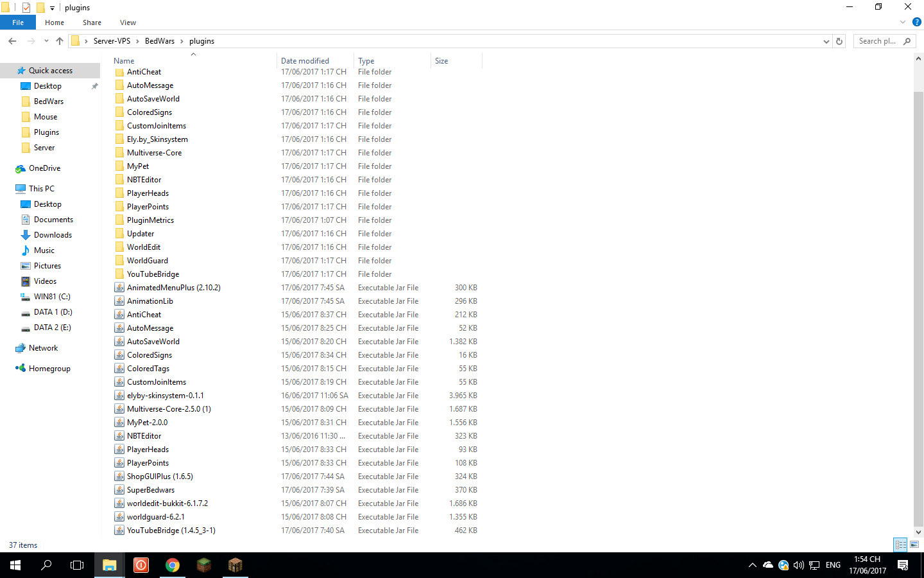Show hidden system tray icons
Image resolution: width=924 pixels, height=578 pixels.
(753, 565)
